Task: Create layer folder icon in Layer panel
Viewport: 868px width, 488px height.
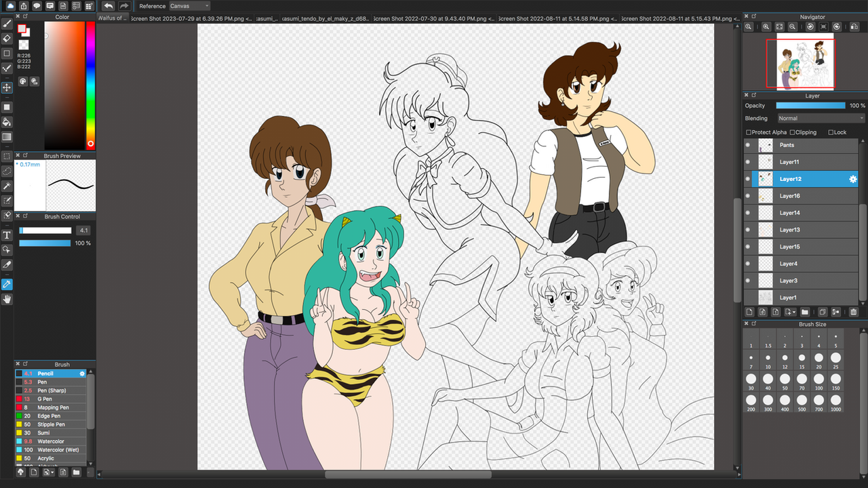Action: click(x=805, y=312)
